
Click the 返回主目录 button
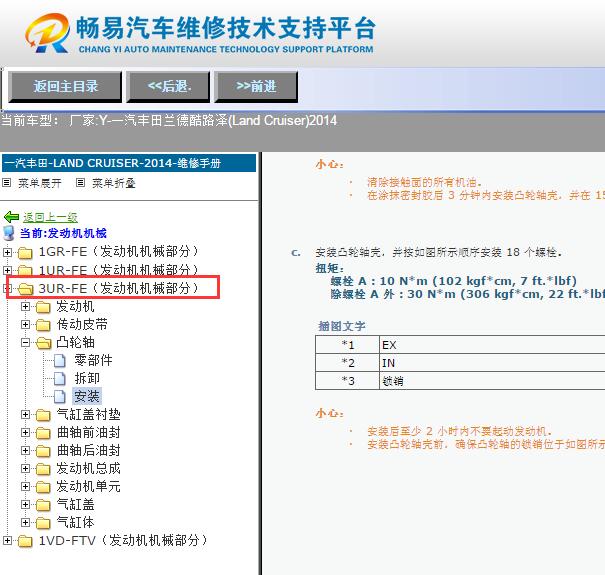point(65,86)
